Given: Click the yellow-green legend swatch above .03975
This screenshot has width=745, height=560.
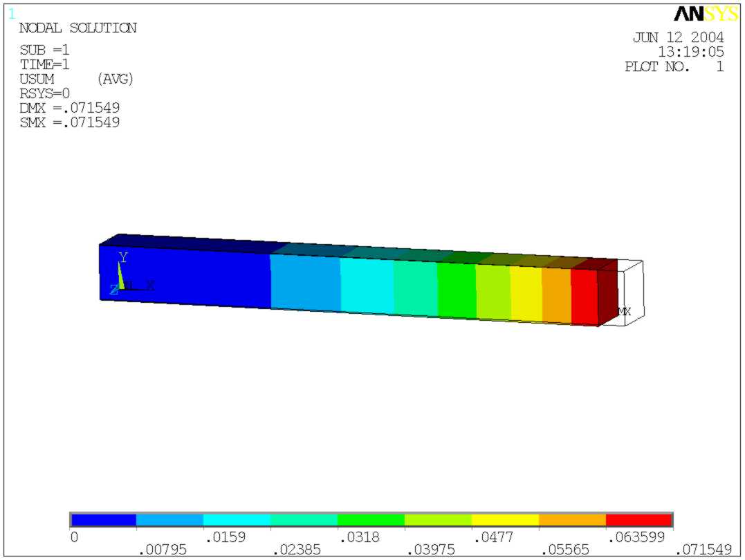Looking at the screenshot, I should pyautogui.click(x=438, y=520).
